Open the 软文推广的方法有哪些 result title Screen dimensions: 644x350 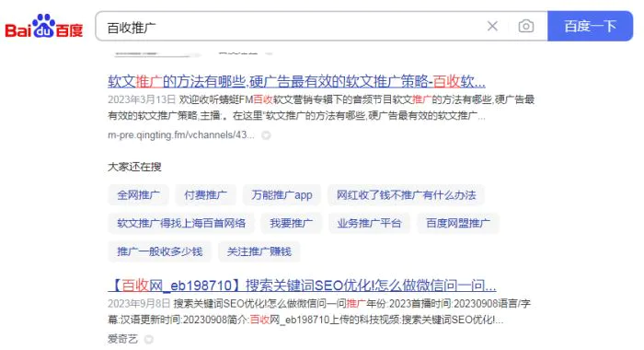click(x=296, y=81)
